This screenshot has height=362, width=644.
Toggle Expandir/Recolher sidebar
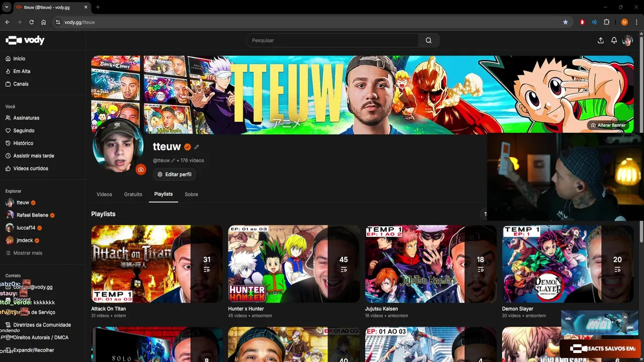tap(33, 350)
